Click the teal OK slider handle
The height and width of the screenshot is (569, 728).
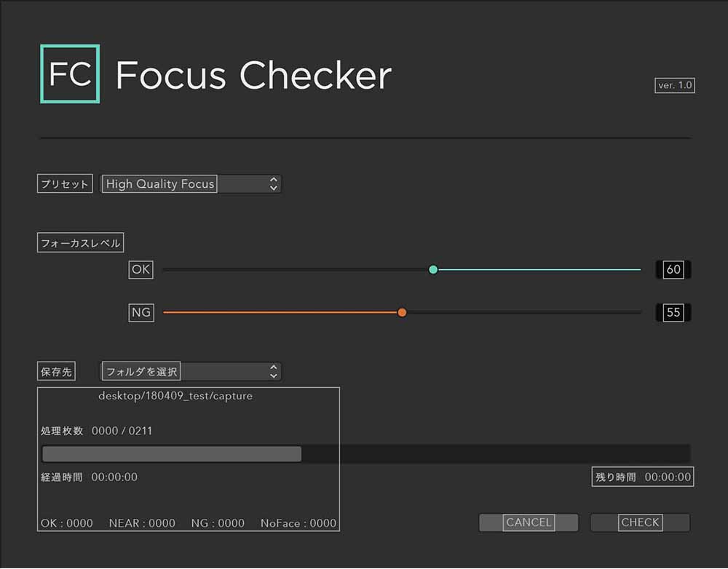(433, 269)
